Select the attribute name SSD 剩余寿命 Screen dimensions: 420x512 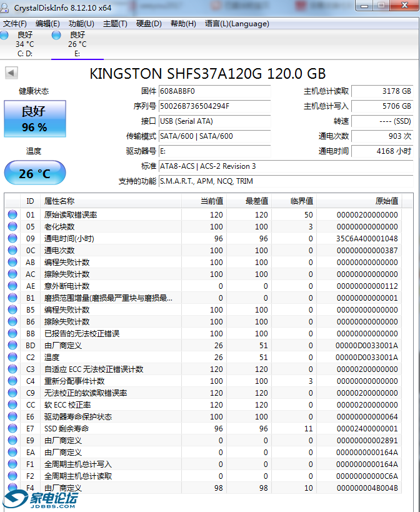[x=67, y=428]
